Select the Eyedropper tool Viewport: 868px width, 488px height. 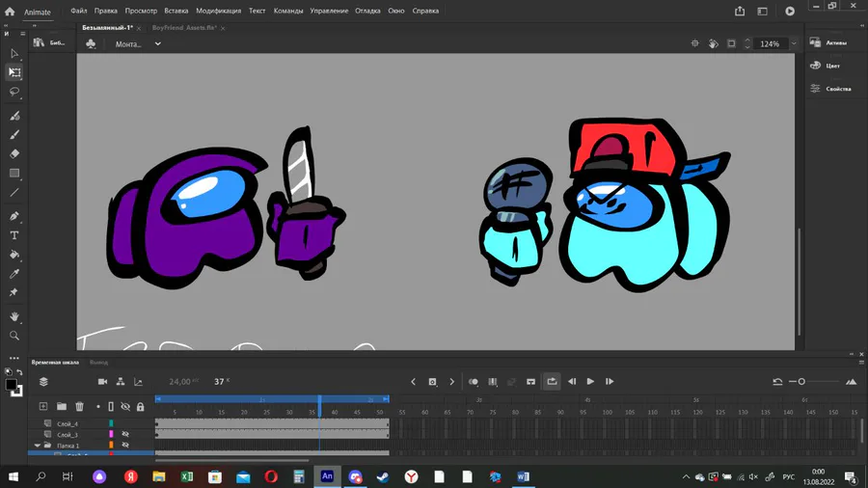(x=14, y=274)
